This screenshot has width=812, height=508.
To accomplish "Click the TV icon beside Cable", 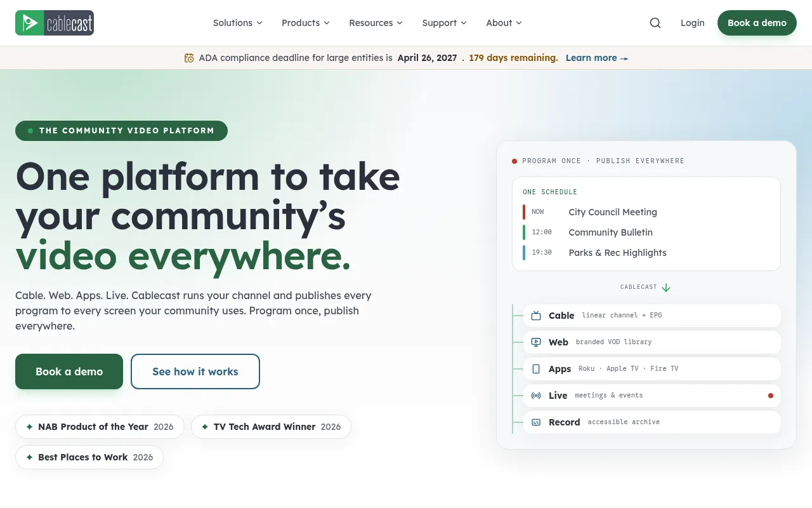I will [x=536, y=316].
